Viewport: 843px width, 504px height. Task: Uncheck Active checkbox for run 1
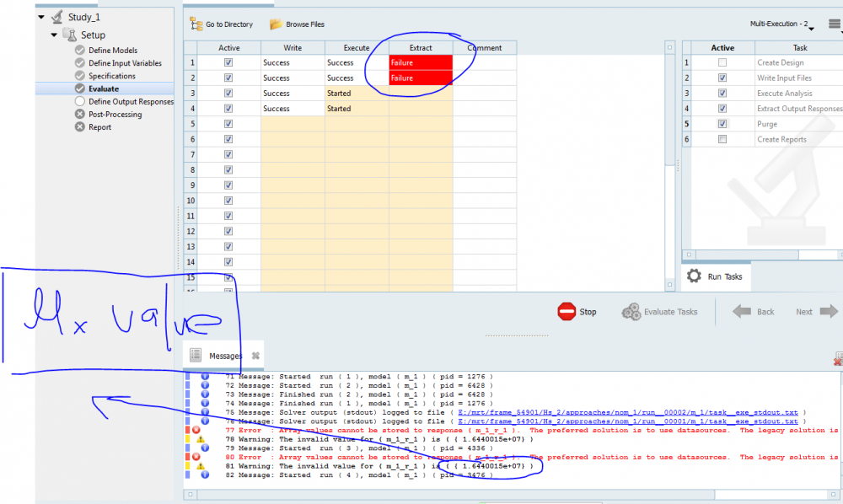tap(228, 62)
